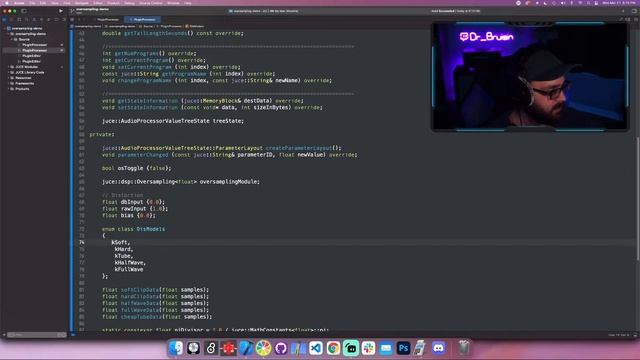Open GitHub Desktop from the Dock
640x360 pixels.
click(x=281, y=348)
